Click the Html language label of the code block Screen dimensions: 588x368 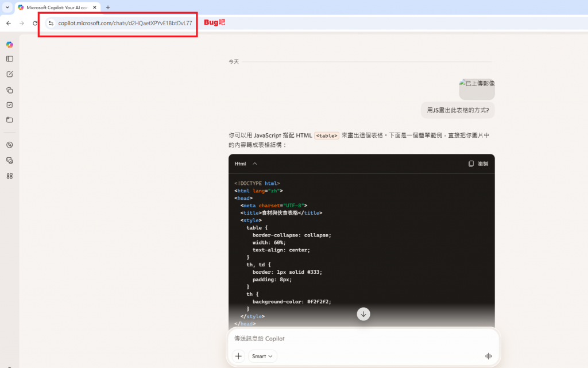click(241, 164)
